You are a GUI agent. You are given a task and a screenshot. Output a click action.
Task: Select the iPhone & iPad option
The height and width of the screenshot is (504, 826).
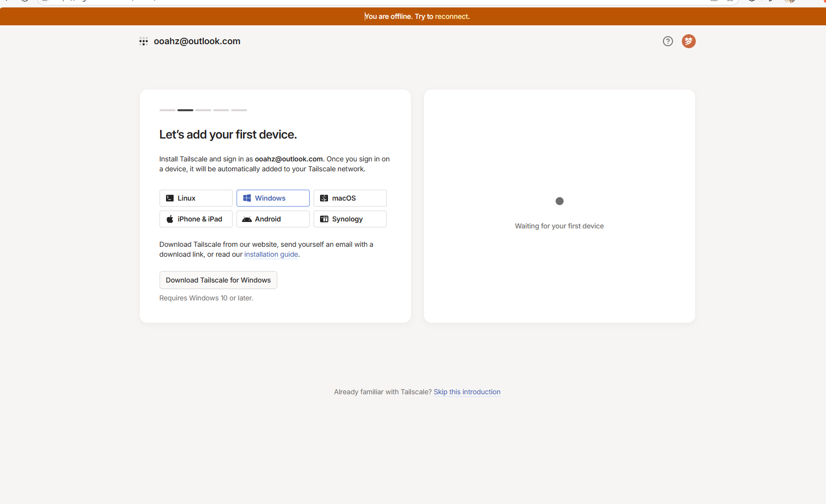click(x=196, y=219)
